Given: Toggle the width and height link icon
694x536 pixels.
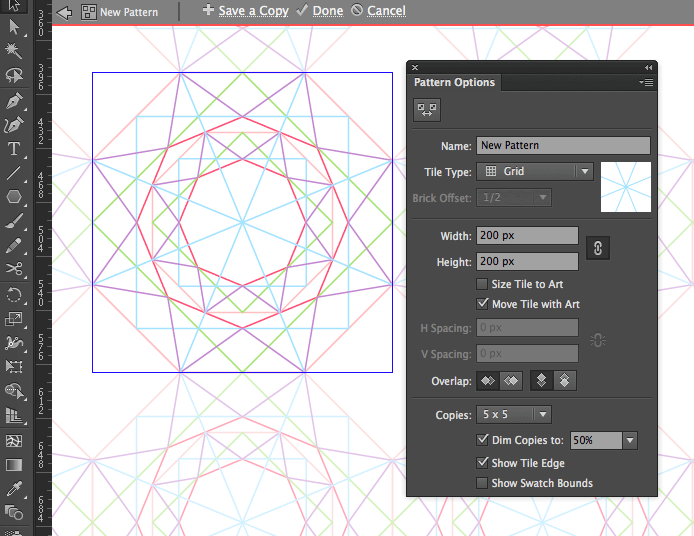Looking at the screenshot, I should pyautogui.click(x=597, y=249).
